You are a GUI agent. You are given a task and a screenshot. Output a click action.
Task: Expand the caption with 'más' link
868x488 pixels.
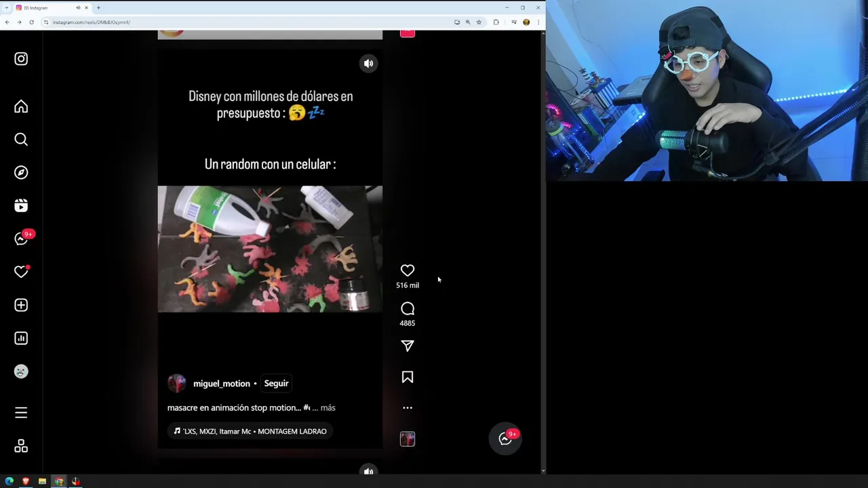point(328,408)
